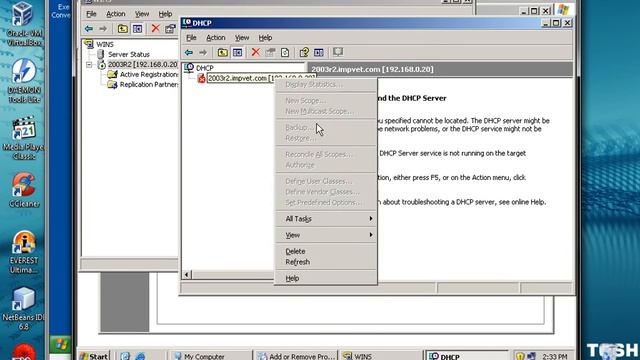
Task: Click the DHCP server error icon in tree
Action: tap(201, 78)
